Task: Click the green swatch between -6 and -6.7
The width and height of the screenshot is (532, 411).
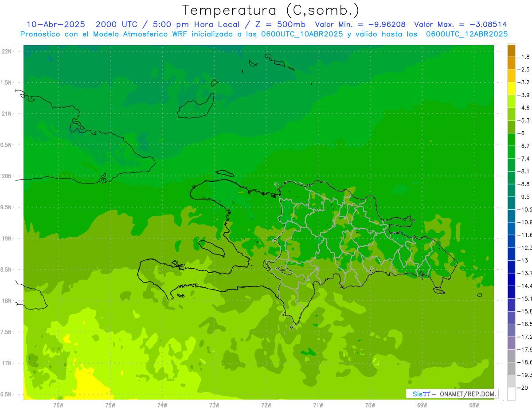Action: (x=511, y=140)
